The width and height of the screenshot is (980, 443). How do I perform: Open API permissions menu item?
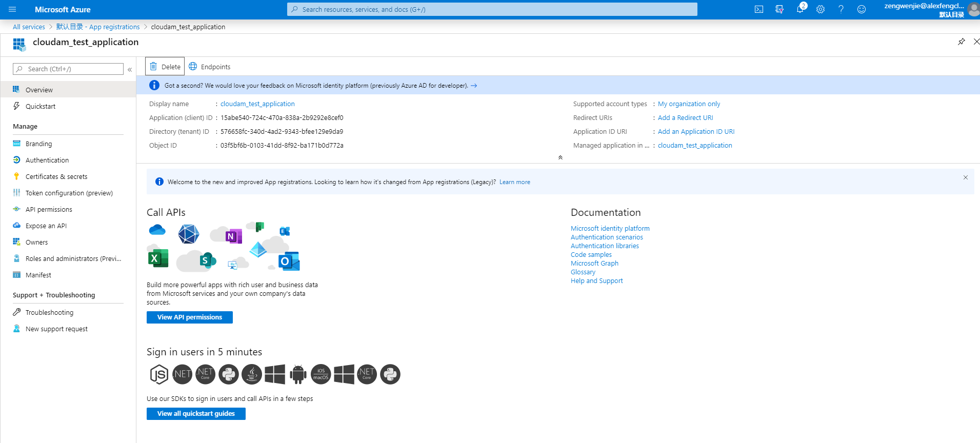point(68,210)
